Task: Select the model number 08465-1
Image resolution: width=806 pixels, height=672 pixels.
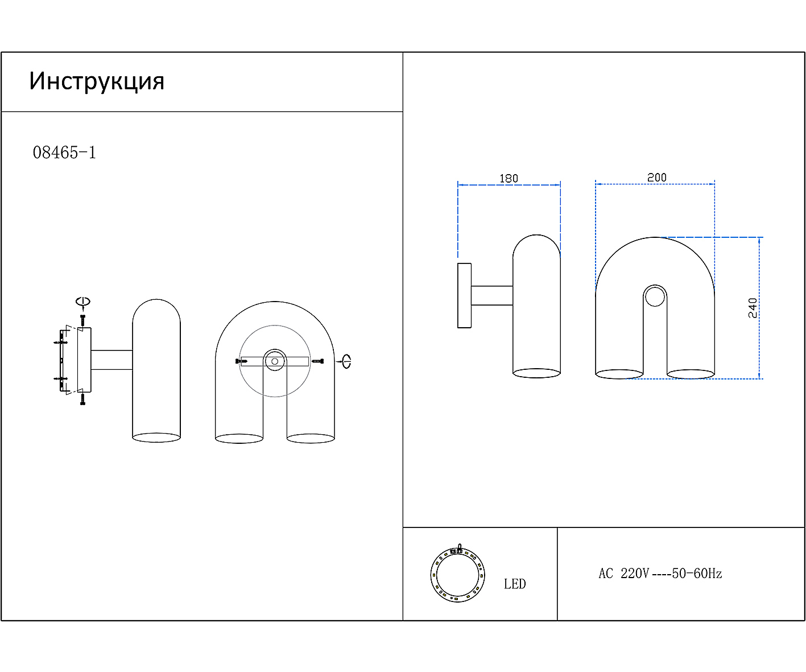Action: 64,152
